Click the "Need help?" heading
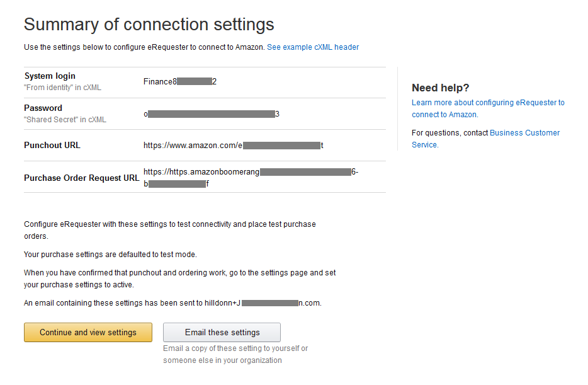This screenshot has height=385, width=588. pos(440,88)
